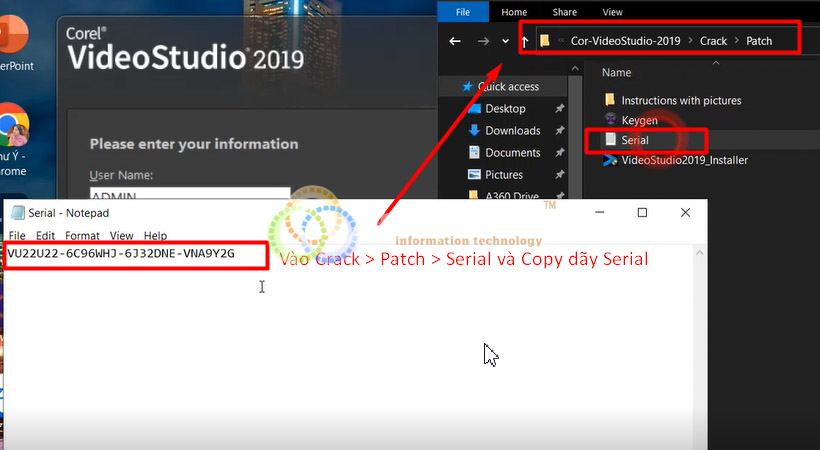
Task: Click the User Name input field
Action: (x=189, y=196)
